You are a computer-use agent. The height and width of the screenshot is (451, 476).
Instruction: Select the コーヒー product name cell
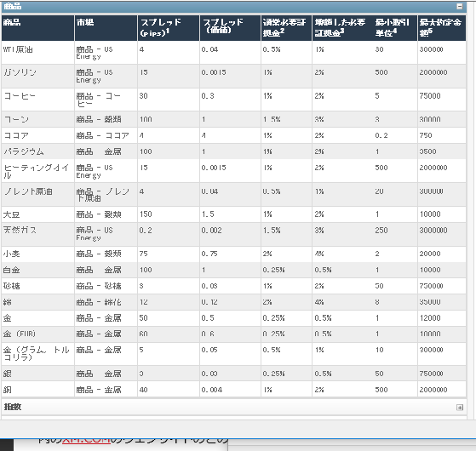coord(37,100)
